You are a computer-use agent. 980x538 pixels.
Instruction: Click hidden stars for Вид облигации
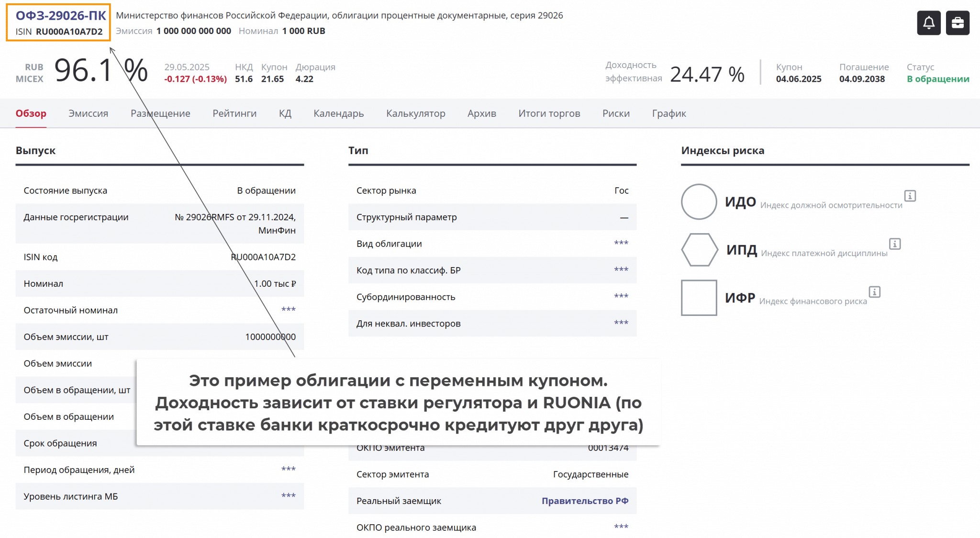pos(621,243)
